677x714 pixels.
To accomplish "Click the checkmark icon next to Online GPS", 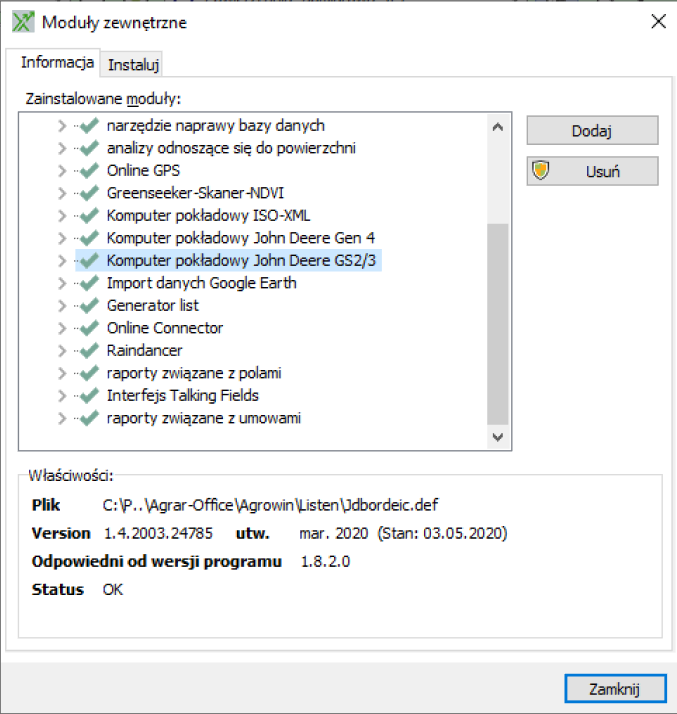I will [x=90, y=170].
